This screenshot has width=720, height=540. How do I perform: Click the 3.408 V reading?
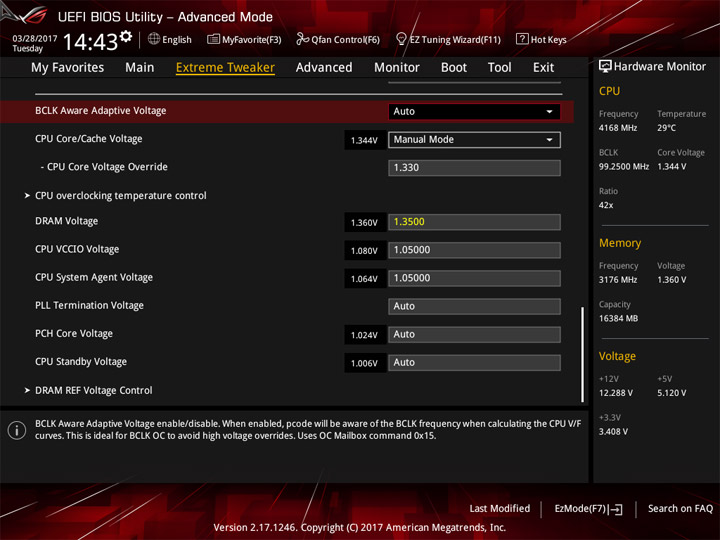tap(613, 431)
